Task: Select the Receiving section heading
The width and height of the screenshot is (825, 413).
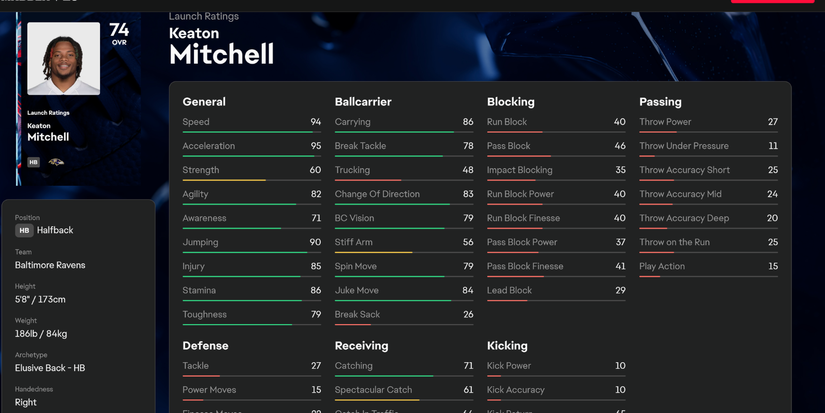Action: (x=361, y=345)
